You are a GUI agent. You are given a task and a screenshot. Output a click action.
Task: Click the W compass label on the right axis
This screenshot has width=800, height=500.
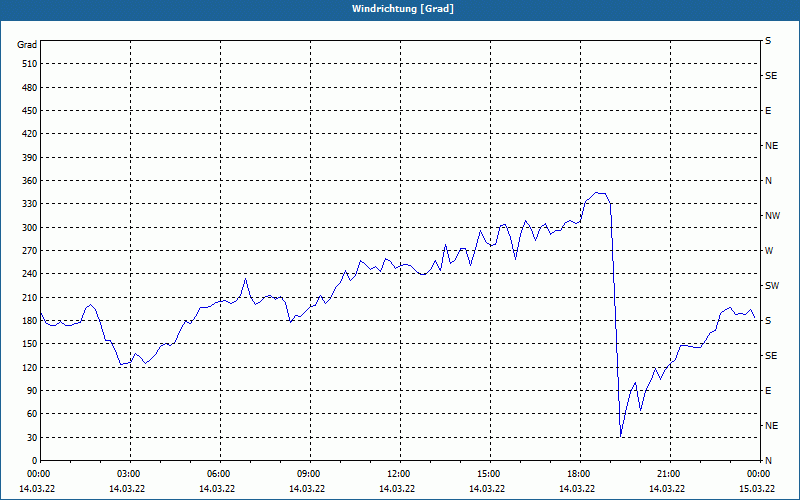pyautogui.click(x=769, y=251)
